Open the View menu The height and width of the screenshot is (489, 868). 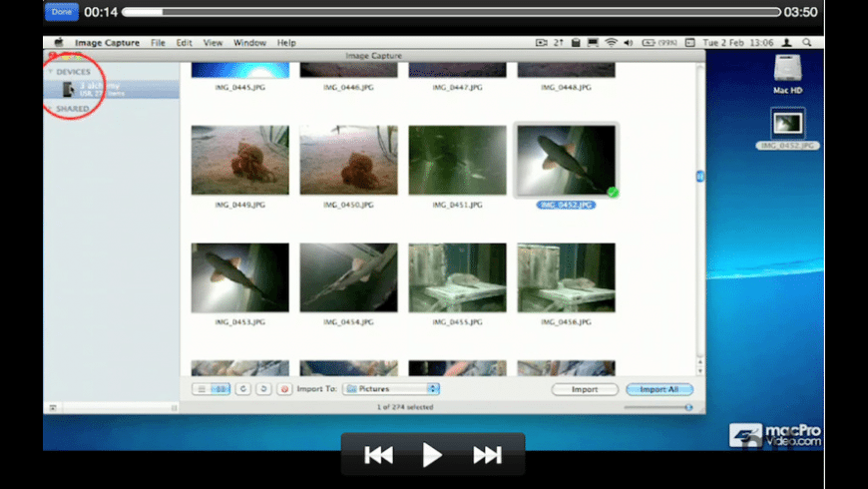pos(213,43)
